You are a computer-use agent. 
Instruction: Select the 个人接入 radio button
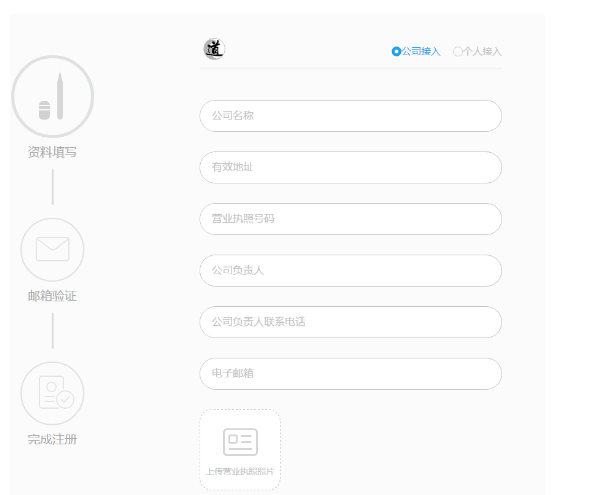pos(458,51)
